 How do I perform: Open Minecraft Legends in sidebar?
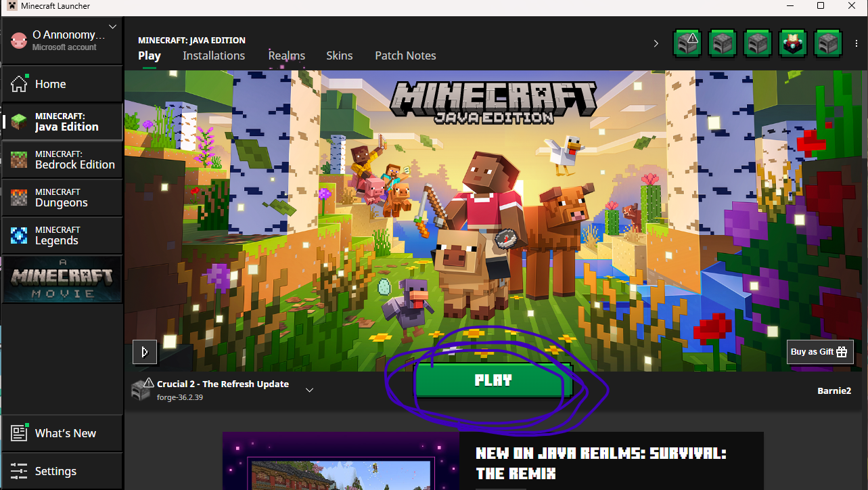point(62,236)
